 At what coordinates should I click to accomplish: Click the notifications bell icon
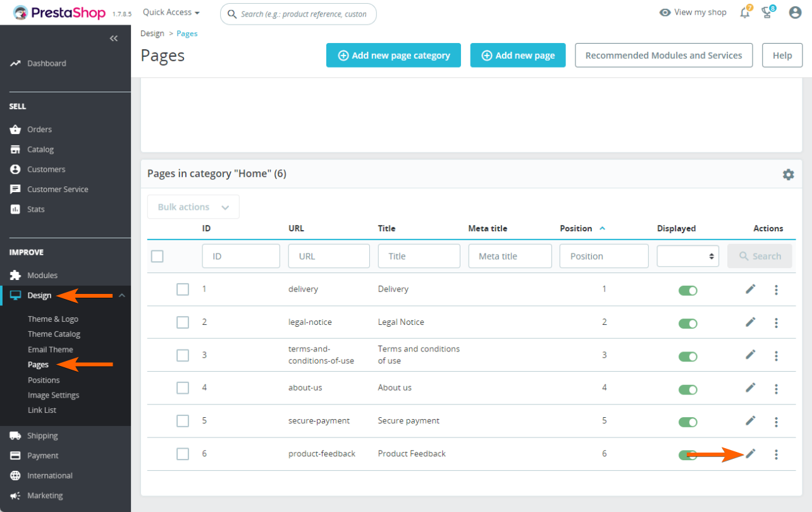745,13
